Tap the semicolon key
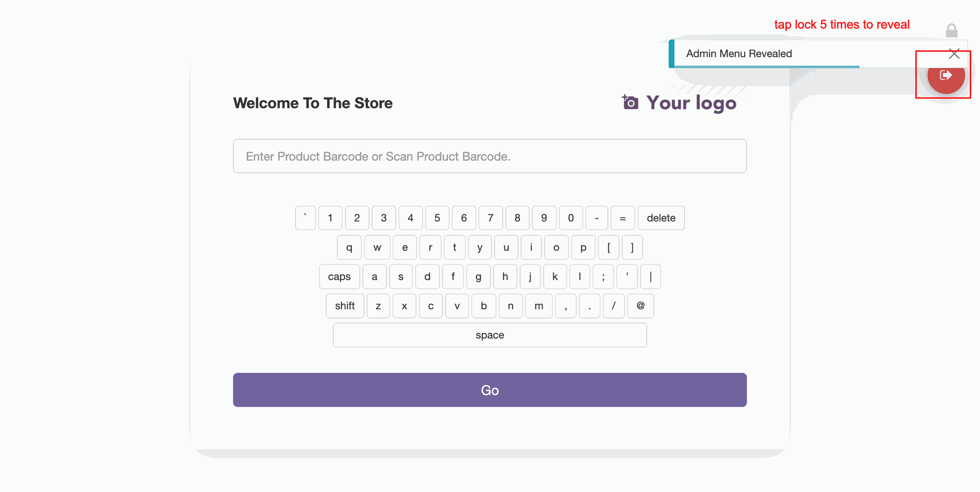 (603, 277)
